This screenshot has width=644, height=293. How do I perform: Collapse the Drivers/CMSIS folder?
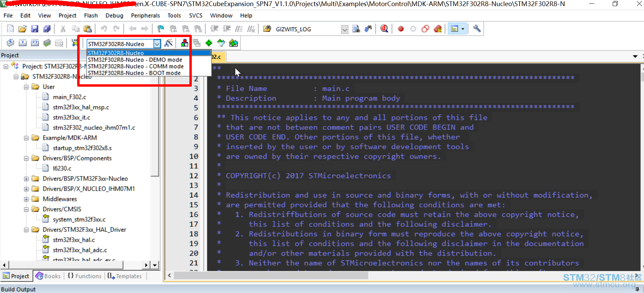pyautogui.click(x=26, y=209)
